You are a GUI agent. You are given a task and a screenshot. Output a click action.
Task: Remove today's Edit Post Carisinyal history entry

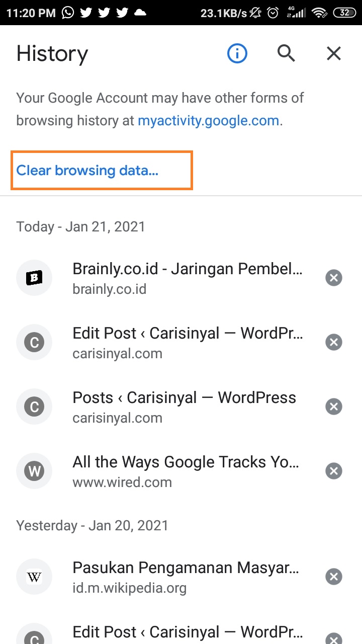coord(334,342)
